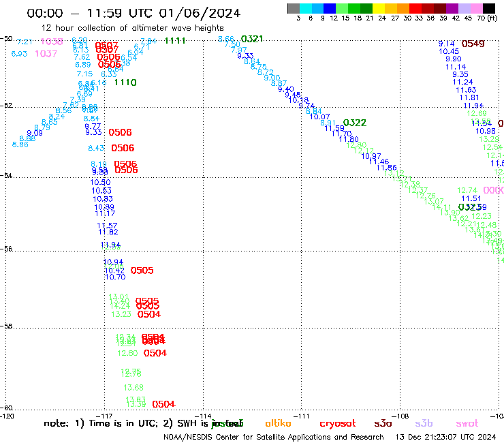Click the wave height value 13.23
Screen dimensions: 504x443
tap(121, 314)
